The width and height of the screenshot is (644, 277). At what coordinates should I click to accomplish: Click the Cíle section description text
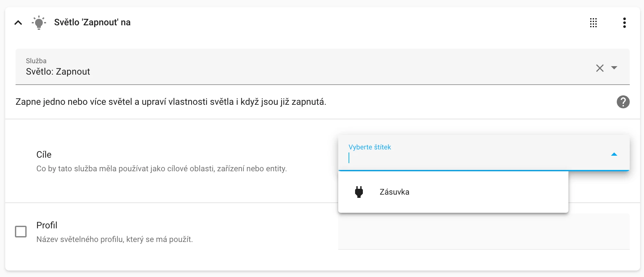click(161, 168)
